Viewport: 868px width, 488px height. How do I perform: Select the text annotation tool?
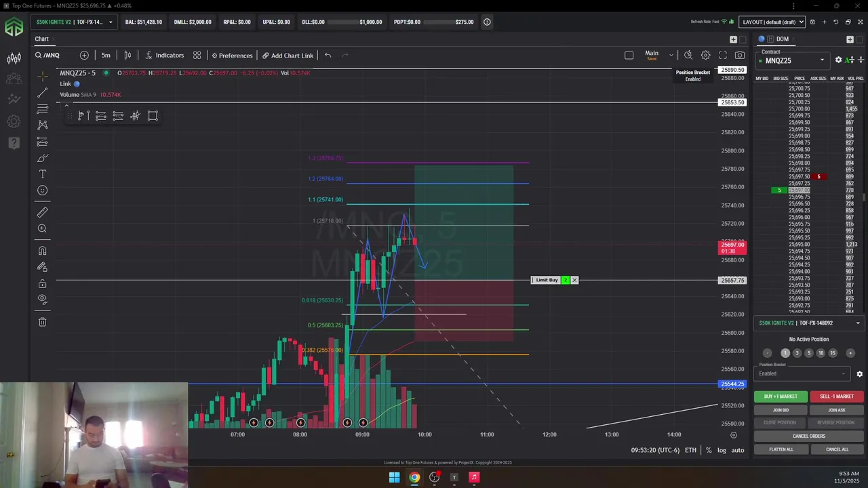point(42,174)
